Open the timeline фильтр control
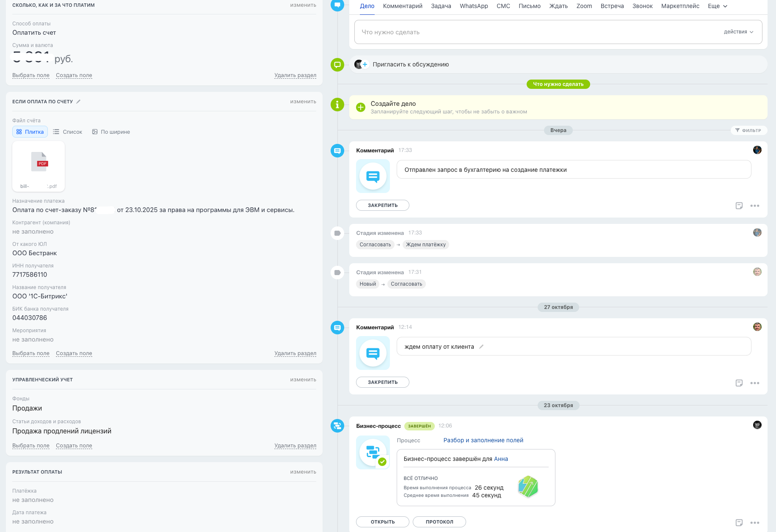Image resolution: width=776 pixels, height=532 pixels. pos(748,130)
